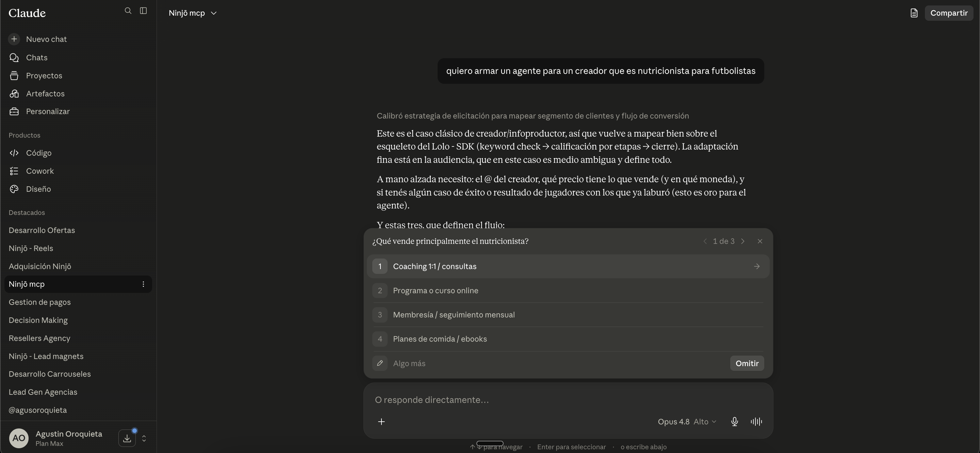Expand the Ninjō mcp title dropdown
This screenshot has width=980, height=453.
click(x=193, y=13)
